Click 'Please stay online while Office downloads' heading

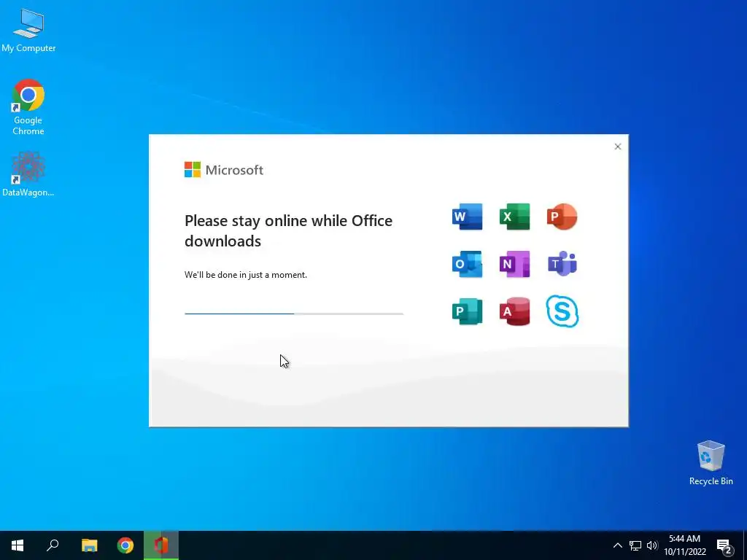point(288,231)
